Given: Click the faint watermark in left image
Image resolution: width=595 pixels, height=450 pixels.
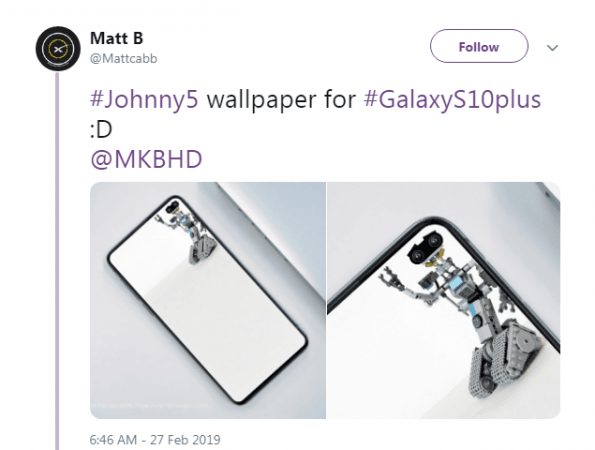Looking at the screenshot, I should (x=150, y=406).
